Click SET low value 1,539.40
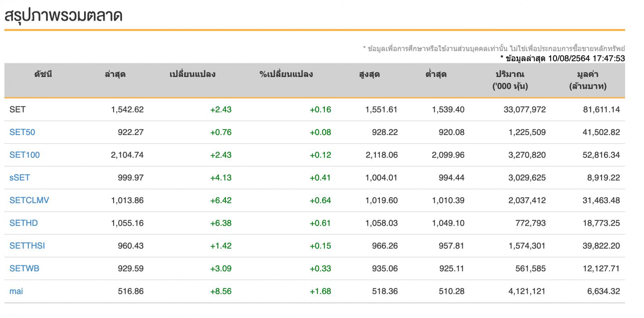644x318 pixels. point(448,110)
